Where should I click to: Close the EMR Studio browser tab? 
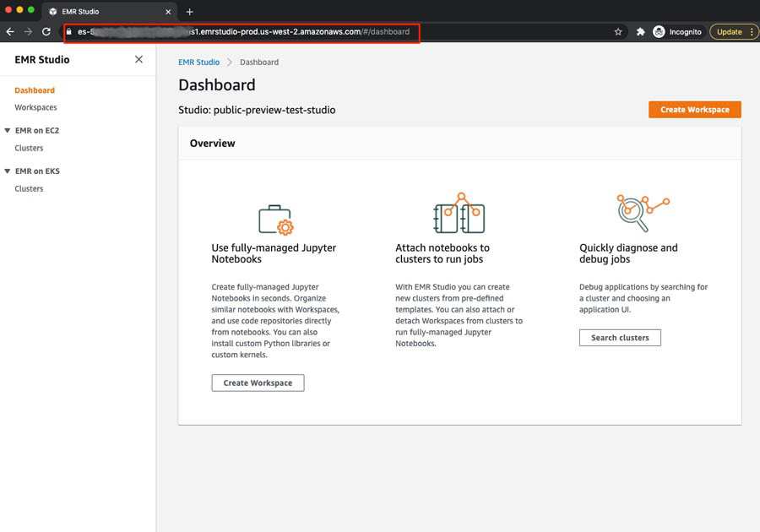[x=168, y=12]
